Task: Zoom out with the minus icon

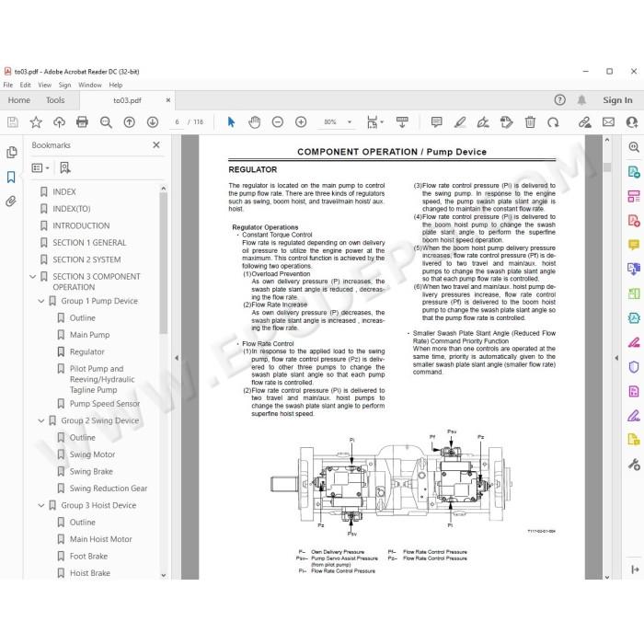Action: point(278,122)
